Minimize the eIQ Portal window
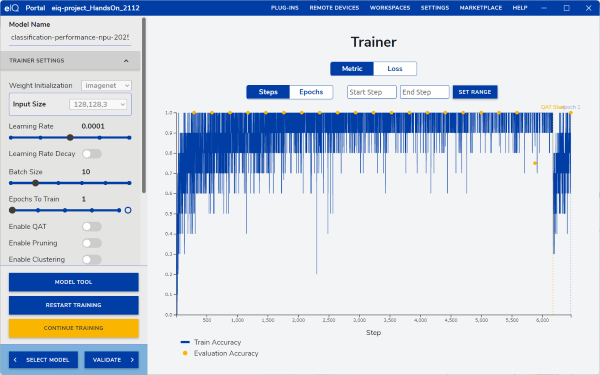 544,8
